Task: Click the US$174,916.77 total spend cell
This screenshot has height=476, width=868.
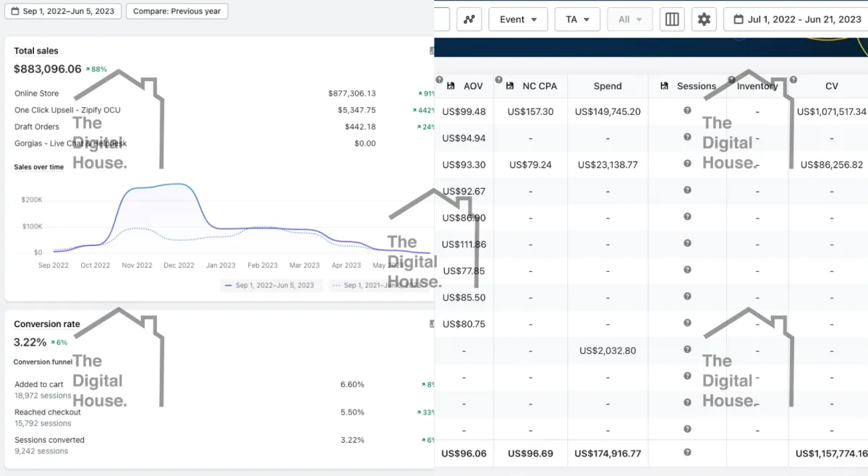Action: (x=608, y=454)
